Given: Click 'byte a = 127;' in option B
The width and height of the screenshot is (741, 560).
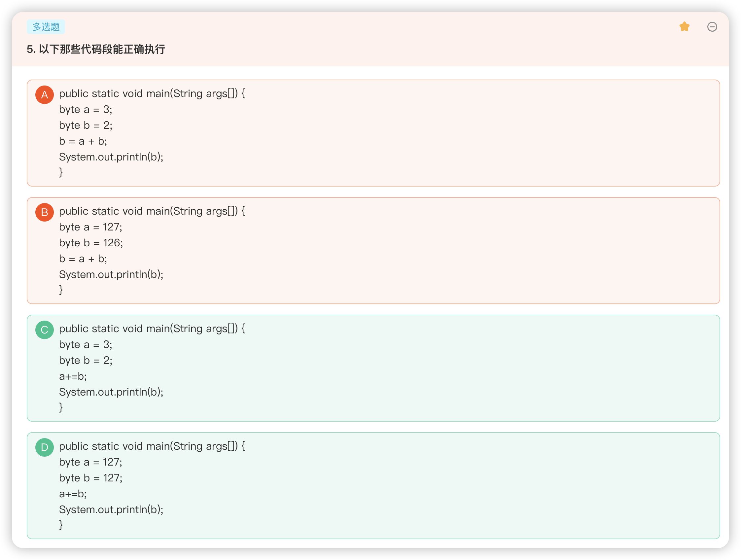Looking at the screenshot, I should [90, 227].
